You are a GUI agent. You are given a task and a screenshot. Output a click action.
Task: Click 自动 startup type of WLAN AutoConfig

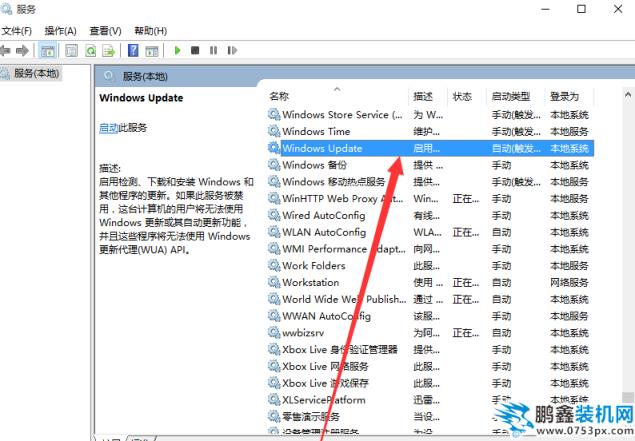coord(501,232)
